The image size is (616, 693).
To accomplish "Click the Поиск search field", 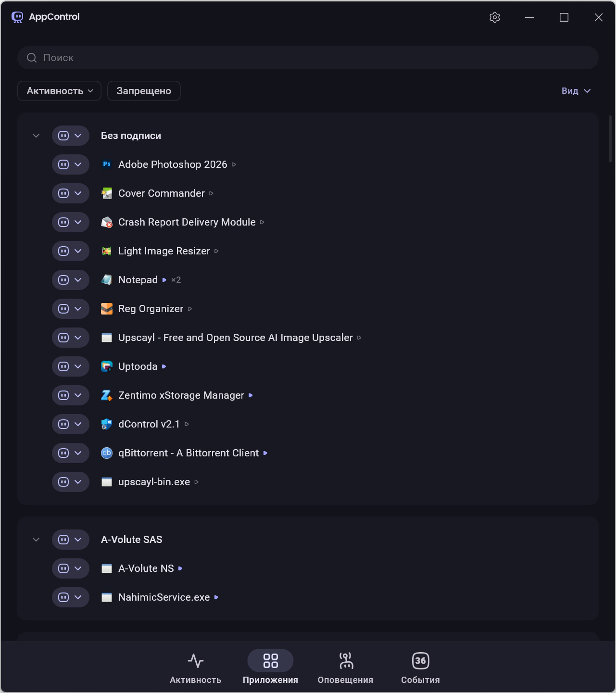I will click(308, 58).
